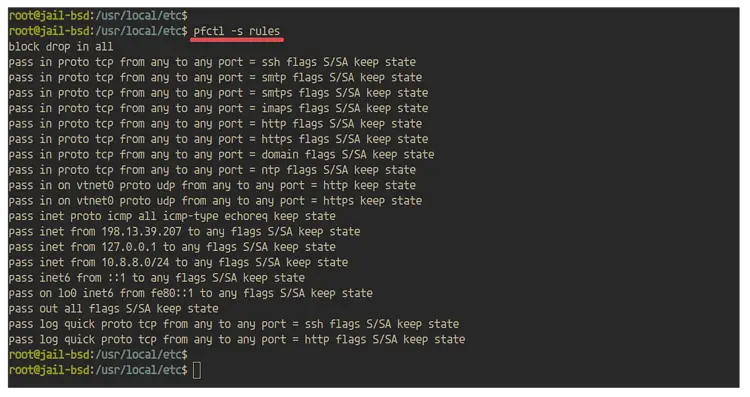
Task: Click the underlined pfctl -s rules command
Action: click(237, 31)
